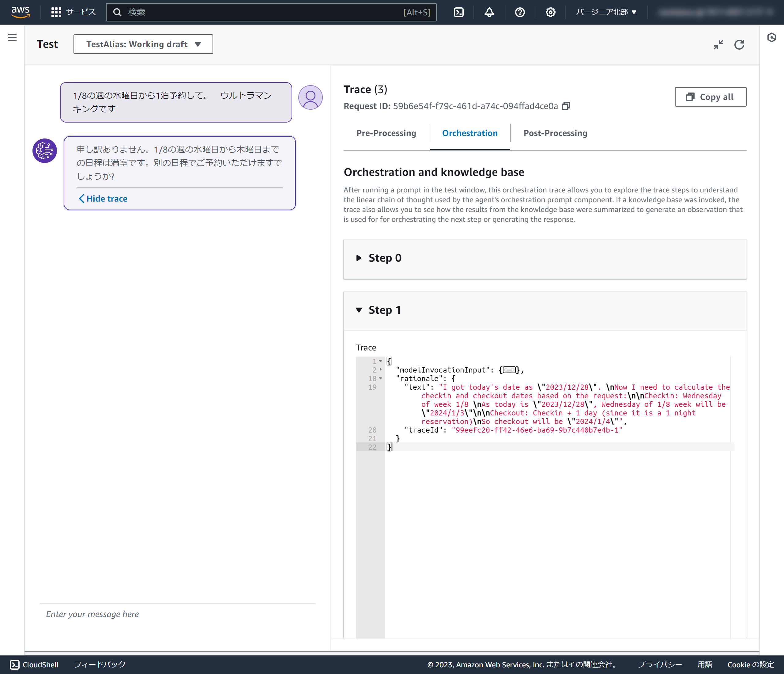Open the settings gear in header

[x=550, y=13]
